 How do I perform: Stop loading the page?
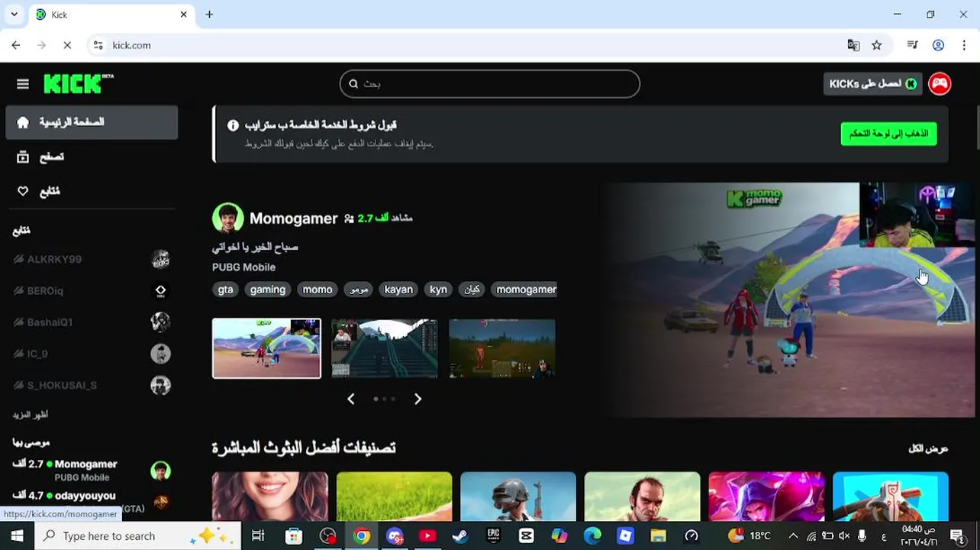[67, 45]
